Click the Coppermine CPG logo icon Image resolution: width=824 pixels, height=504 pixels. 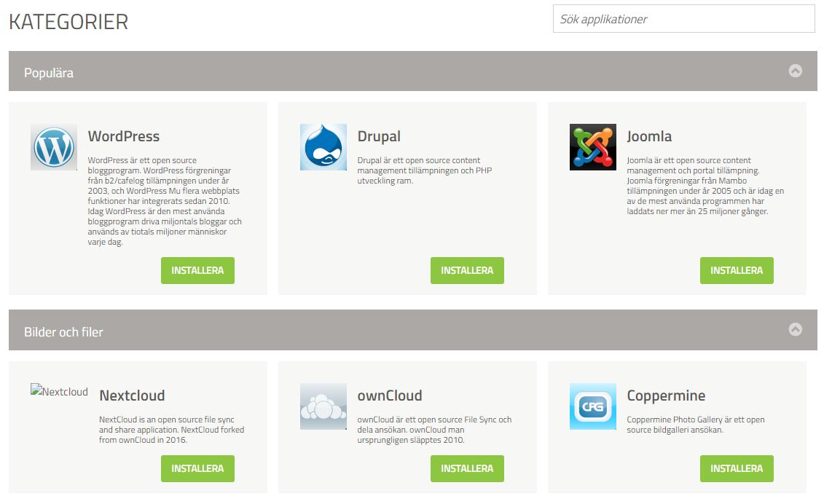tap(593, 406)
